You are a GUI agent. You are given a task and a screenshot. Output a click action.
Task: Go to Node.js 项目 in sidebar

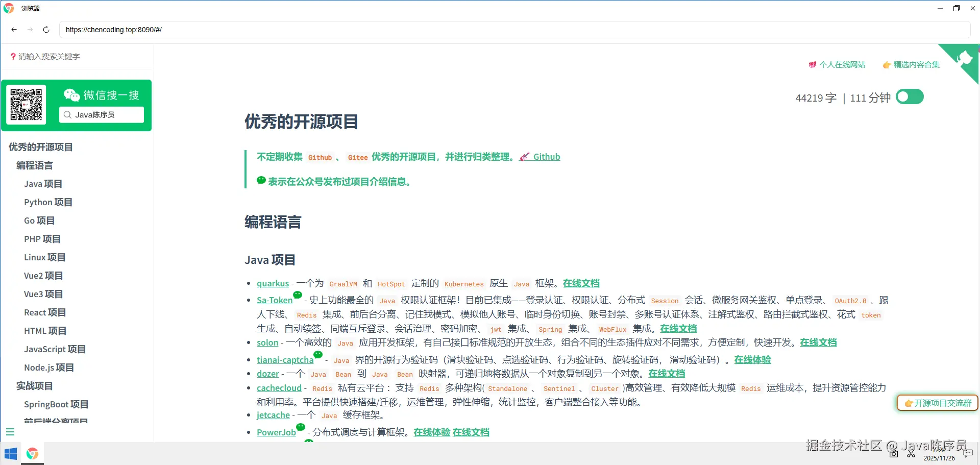coord(49,368)
